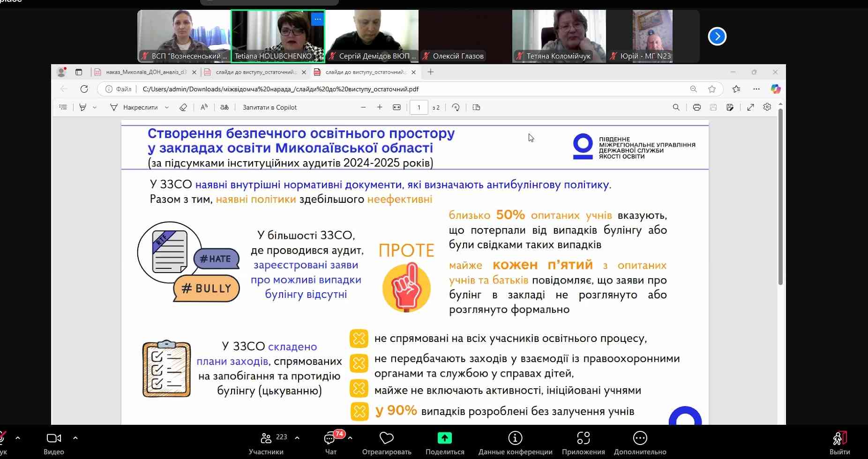The image size is (868, 459).
Task: Switch to the наказ_Миколаїв_ДОН_аналіз tab
Action: [145, 72]
